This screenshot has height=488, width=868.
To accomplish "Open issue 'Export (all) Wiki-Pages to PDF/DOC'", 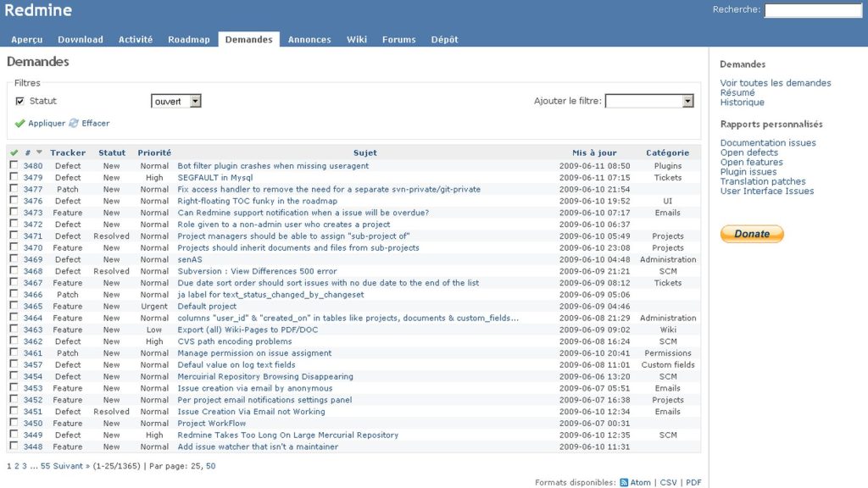I will (x=248, y=330).
